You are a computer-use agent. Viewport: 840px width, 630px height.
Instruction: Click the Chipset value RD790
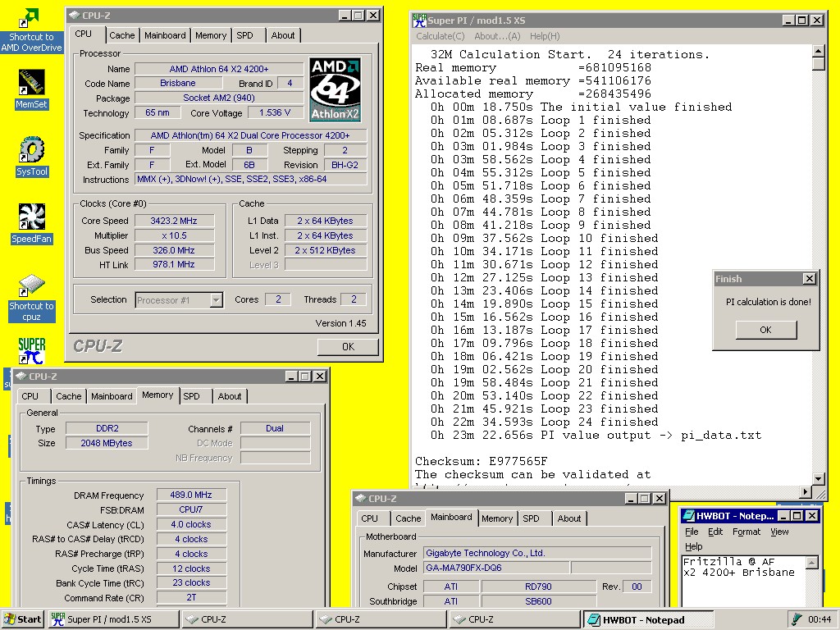pos(538,587)
